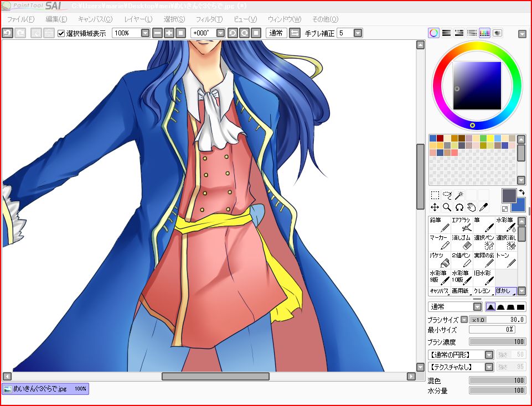The height and width of the screenshot is (406, 532).
Task: Select the rectangular selection tool
Action: click(x=435, y=195)
